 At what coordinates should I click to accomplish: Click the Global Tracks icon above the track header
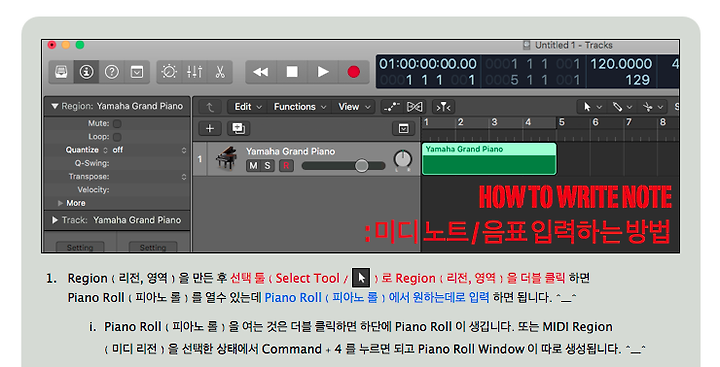403,129
